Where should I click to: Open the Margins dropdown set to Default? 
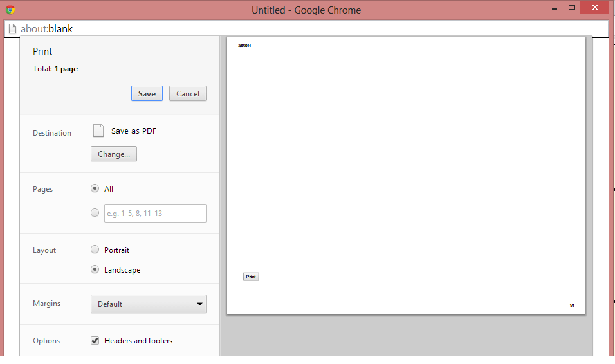tap(148, 304)
